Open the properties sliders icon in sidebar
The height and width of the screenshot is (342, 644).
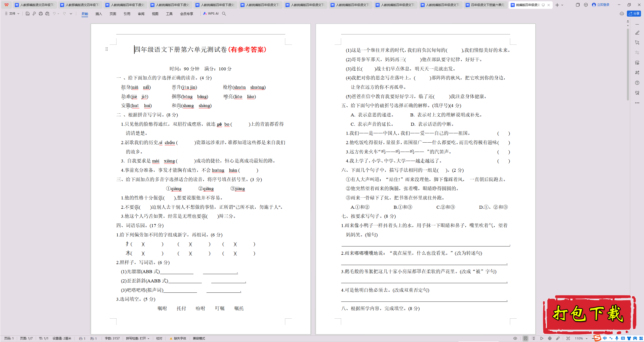pyautogui.click(x=637, y=53)
